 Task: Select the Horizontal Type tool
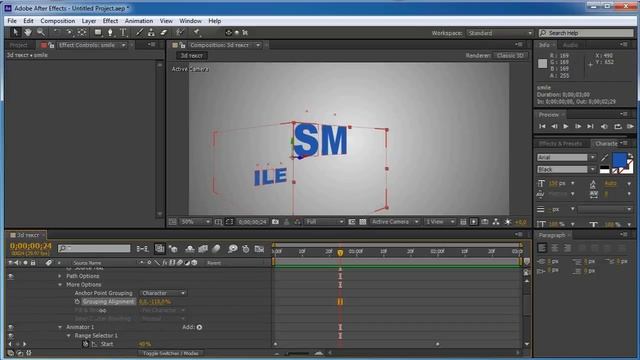(x=123, y=32)
